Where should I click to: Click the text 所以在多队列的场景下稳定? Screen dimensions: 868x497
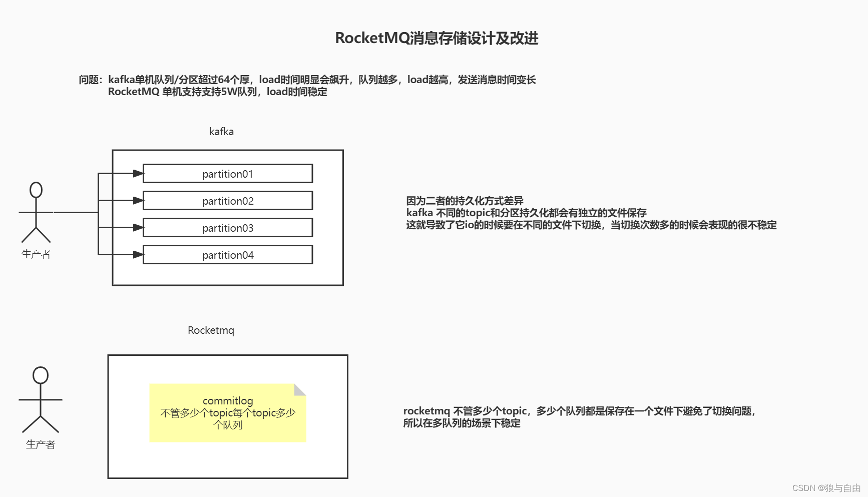click(462, 423)
